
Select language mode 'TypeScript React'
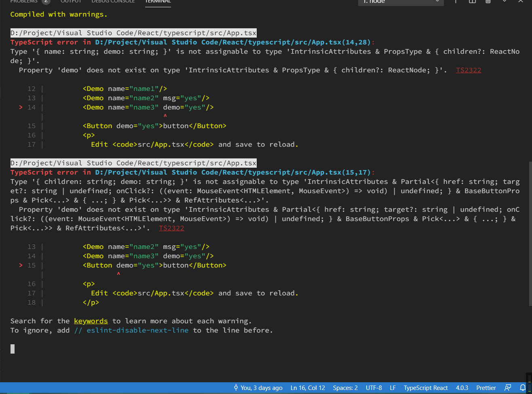point(425,388)
